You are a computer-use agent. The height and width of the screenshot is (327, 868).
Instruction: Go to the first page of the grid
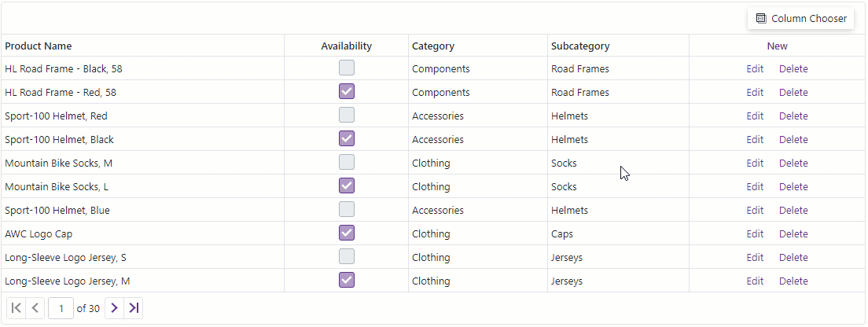point(17,308)
